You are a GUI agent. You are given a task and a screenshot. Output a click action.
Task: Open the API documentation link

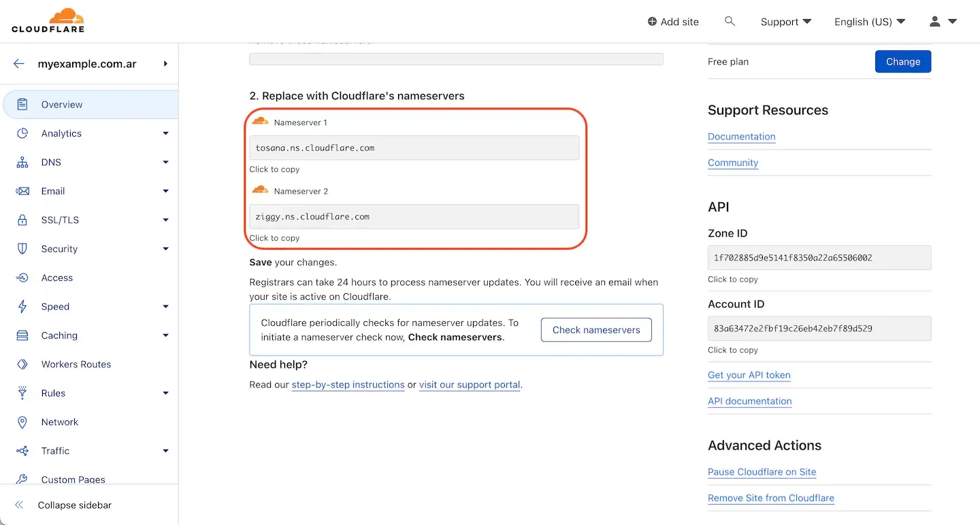tap(749, 401)
